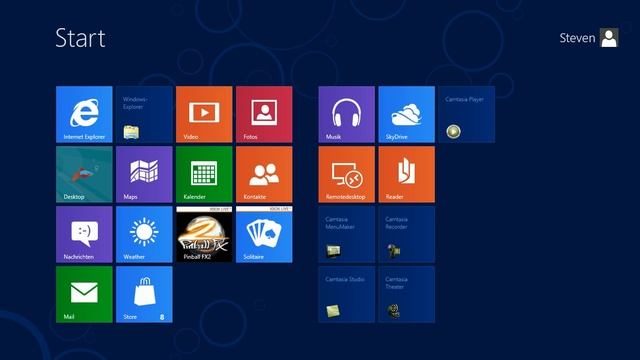Viewport: 640px width, 360px height.
Task: Click the Start heading text
Action: [80, 38]
